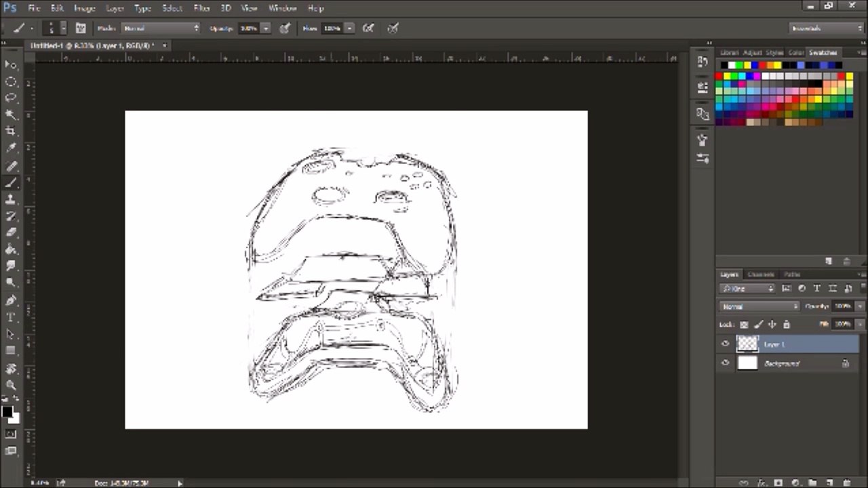Image resolution: width=868 pixels, height=488 pixels.
Task: Expand the layer blend mode dropdown
Action: (760, 306)
